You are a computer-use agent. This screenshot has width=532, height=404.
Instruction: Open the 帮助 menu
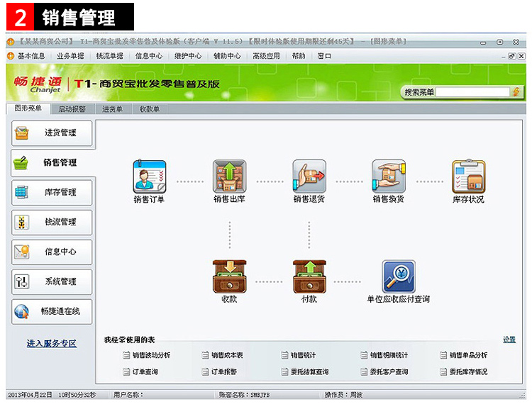pyautogui.click(x=299, y=56)
